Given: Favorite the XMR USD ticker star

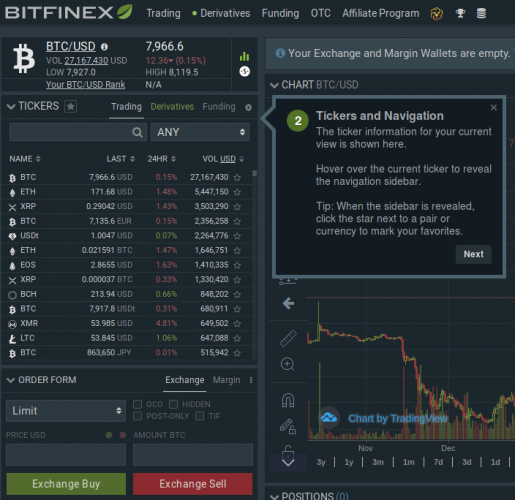Looking at the screenshot, I should 237,323.
